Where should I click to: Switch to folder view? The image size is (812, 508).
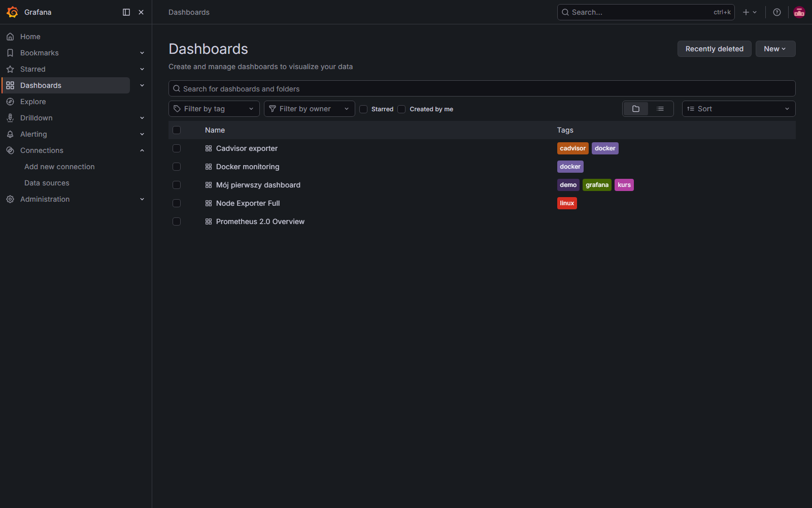coord(636,109)
